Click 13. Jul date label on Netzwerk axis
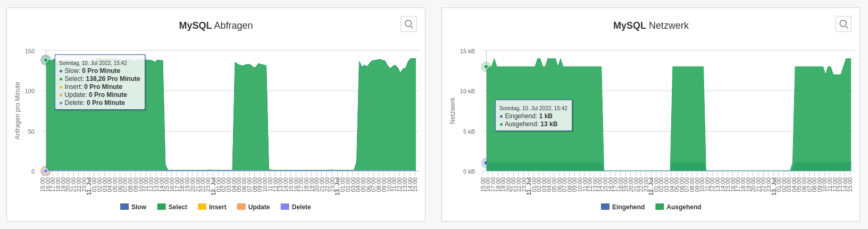Image resolution: width=868 pixels, height=229 pixels. coord(774,186)
